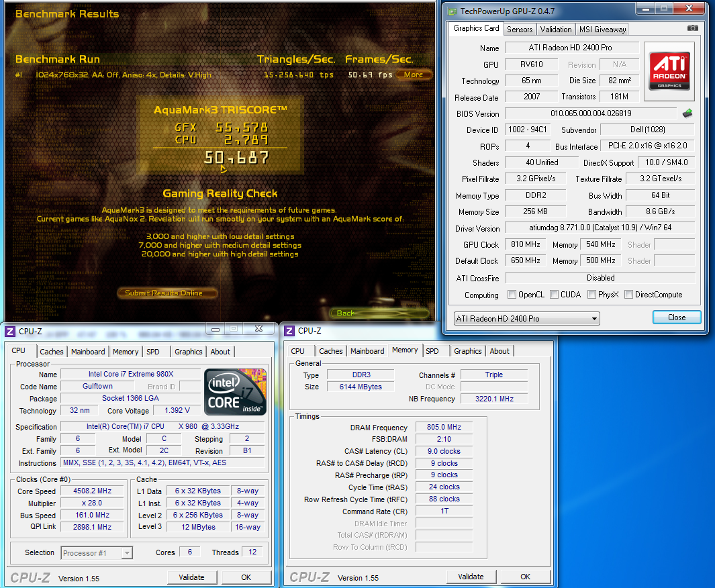Click OK in left CPU-Z window
This screenshot has width=715, height=588.
click(246, 577)
